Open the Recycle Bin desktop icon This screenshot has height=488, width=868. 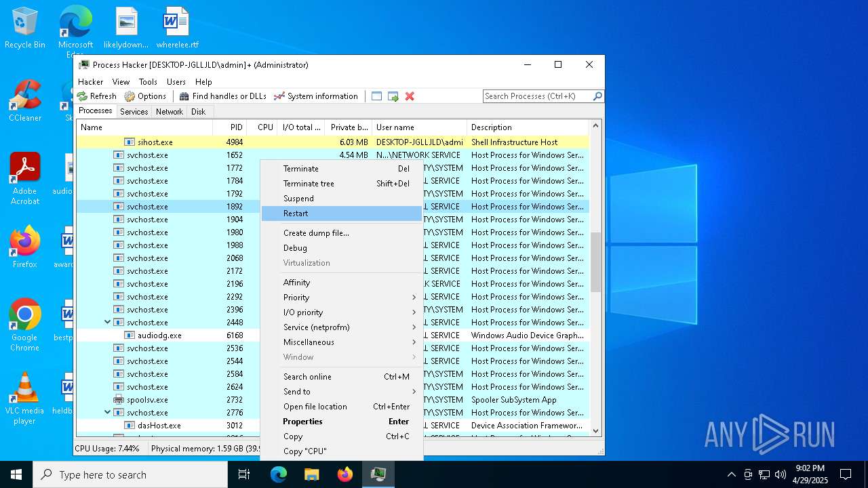point(25,28)
